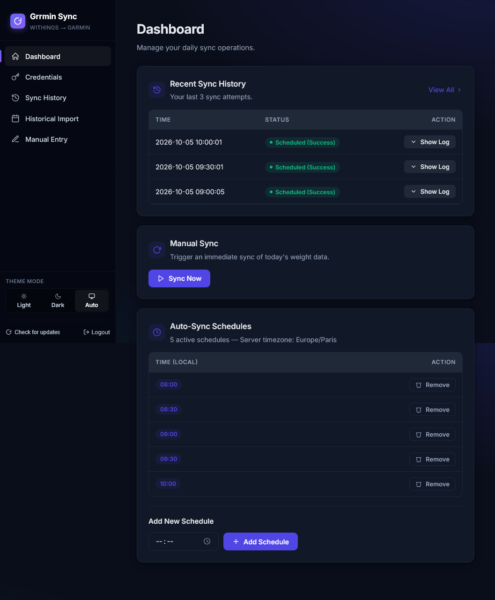Remove the 09:00 schedule
The height and width of the screenshot is (600, 495).
click(432, 435)
